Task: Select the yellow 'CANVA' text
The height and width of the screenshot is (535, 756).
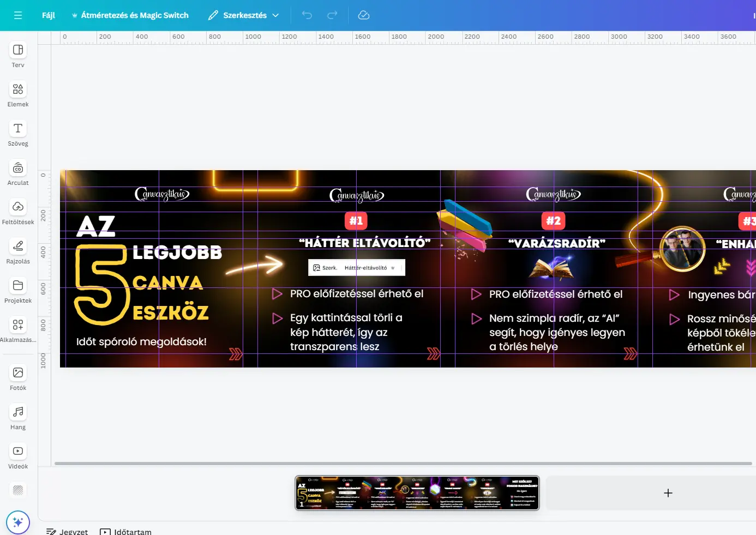Action: tap(167, 282)
